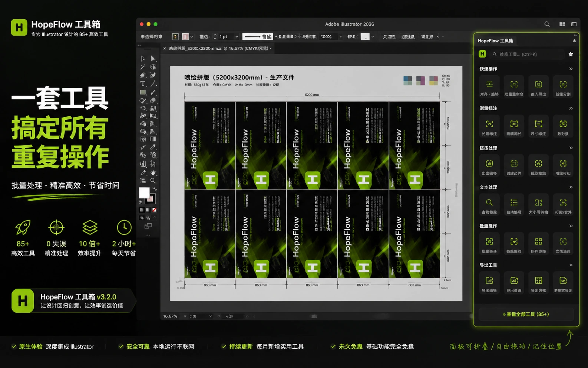Collapse the HopeFlow panel with top-right icon

coord(574,41)
